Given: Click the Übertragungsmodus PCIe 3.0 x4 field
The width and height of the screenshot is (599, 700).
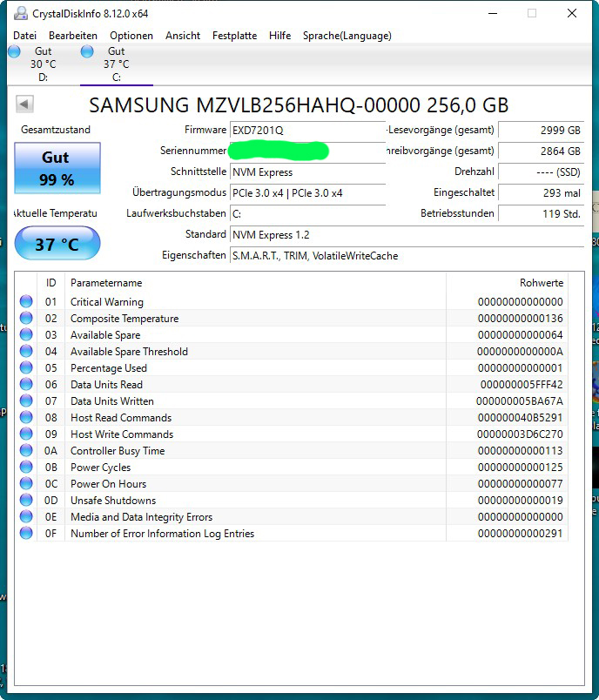Looking at the screenshot, I should (x=307, y=193).
